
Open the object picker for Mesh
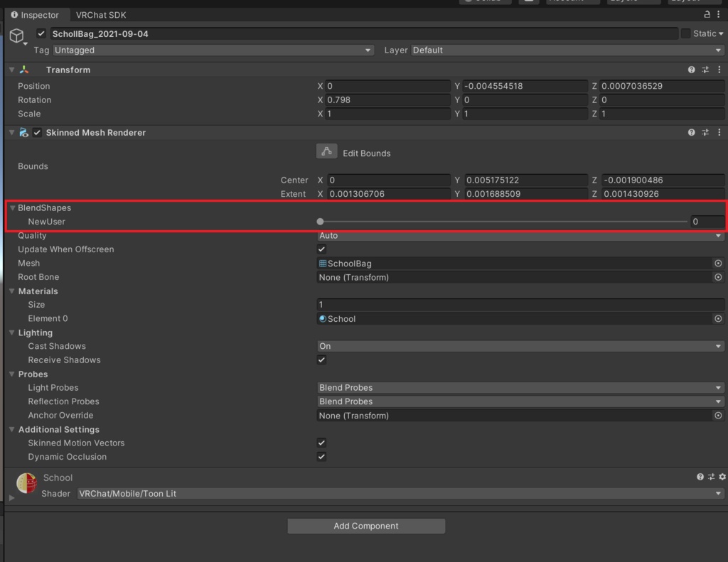[x=718, y=263]
